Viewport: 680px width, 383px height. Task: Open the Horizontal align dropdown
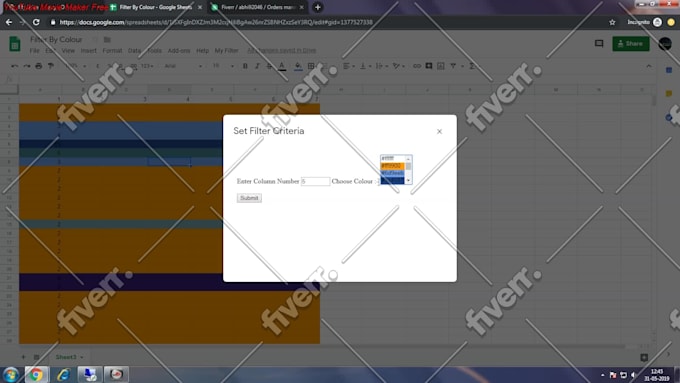click(349, 66)
